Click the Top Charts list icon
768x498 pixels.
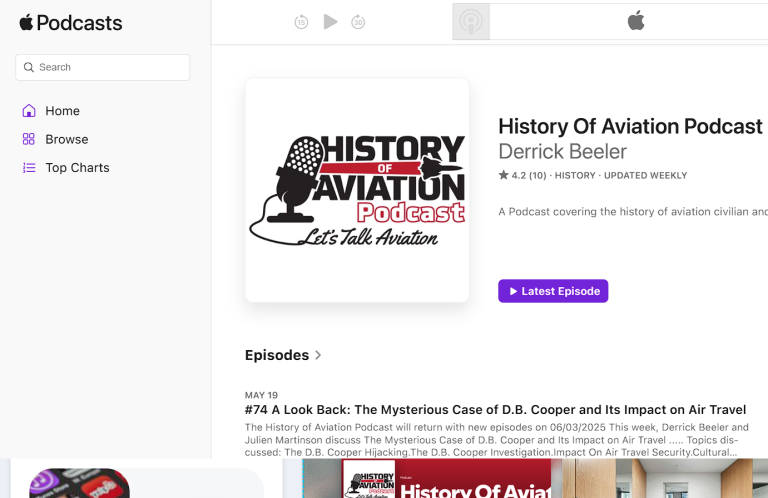click(x=29, y=167)
